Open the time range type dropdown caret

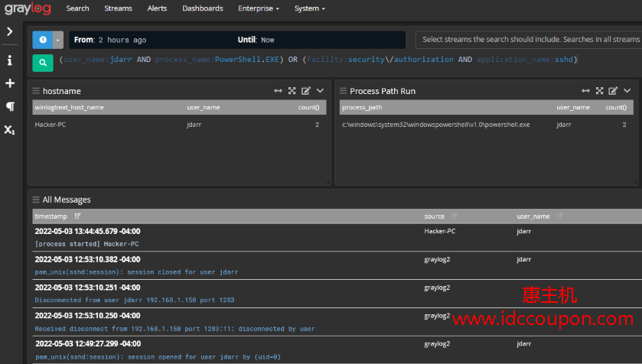(x=57, y=40)
